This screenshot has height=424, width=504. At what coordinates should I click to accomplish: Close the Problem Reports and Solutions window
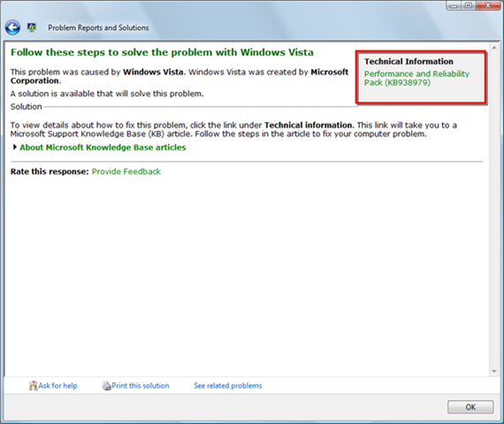[x=488, y=5]
